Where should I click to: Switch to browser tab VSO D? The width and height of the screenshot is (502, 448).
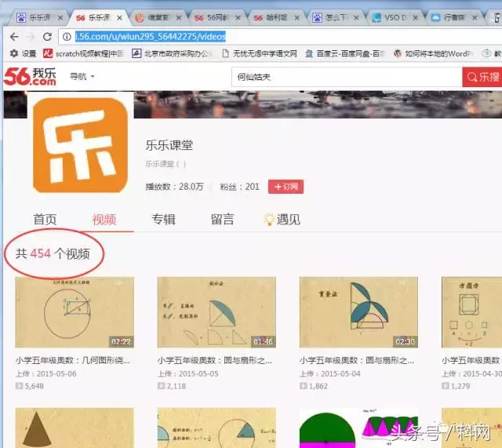[395, 17]
